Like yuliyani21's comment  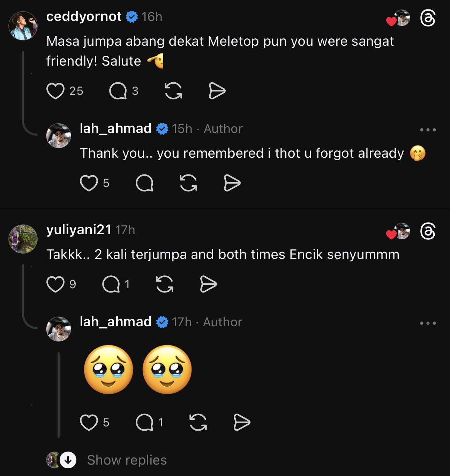click(x=55, y=284)
